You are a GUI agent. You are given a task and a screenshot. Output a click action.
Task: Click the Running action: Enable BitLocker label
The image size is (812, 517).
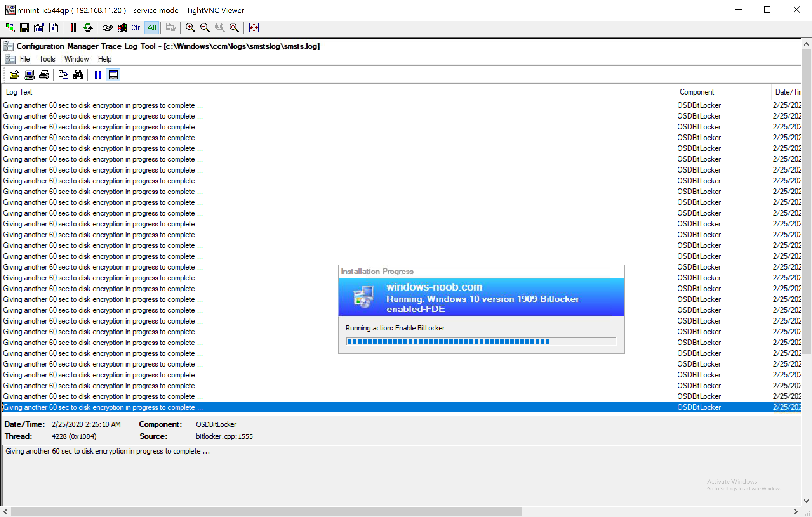[x=395, y=328]
